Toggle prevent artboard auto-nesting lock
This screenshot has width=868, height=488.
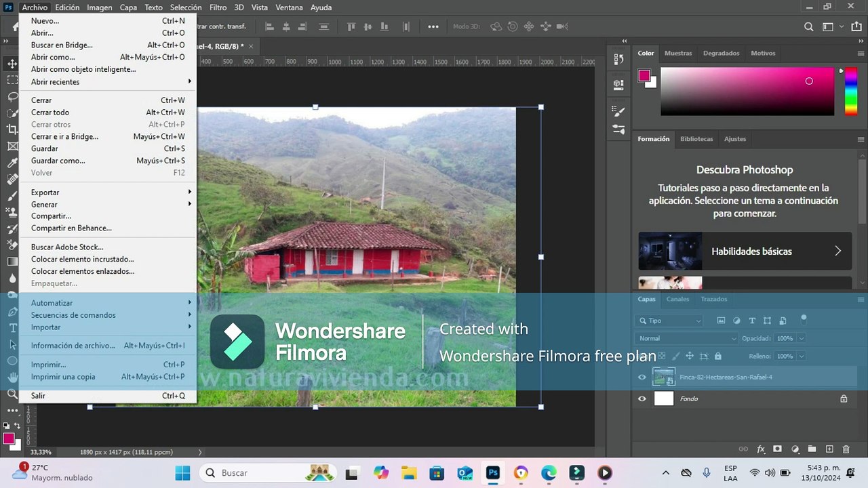[x=704, y=356]
